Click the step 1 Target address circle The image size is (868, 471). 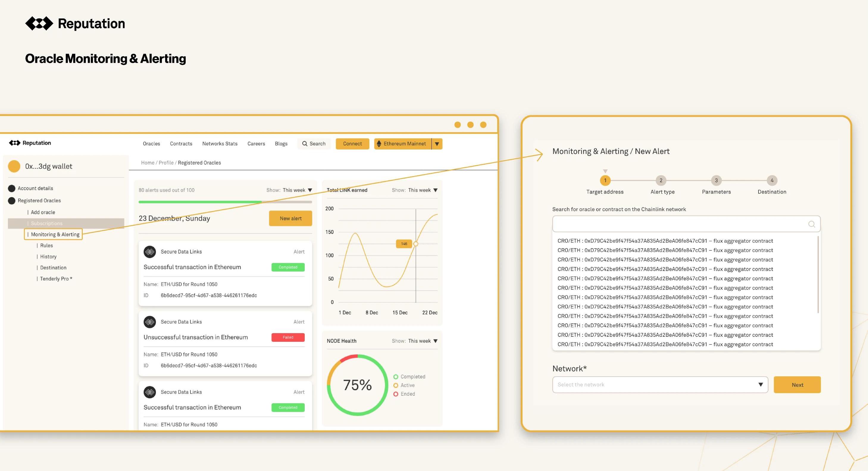(605, 180)
